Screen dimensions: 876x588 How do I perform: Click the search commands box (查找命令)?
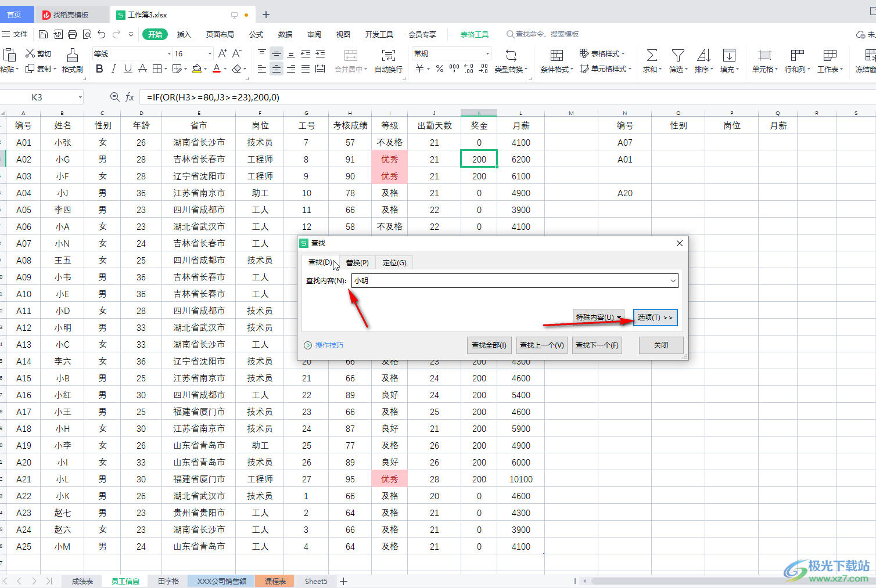coord(543,34)
